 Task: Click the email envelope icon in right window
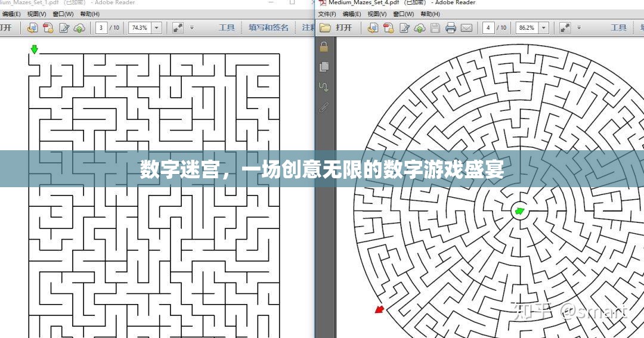[466, 28]
